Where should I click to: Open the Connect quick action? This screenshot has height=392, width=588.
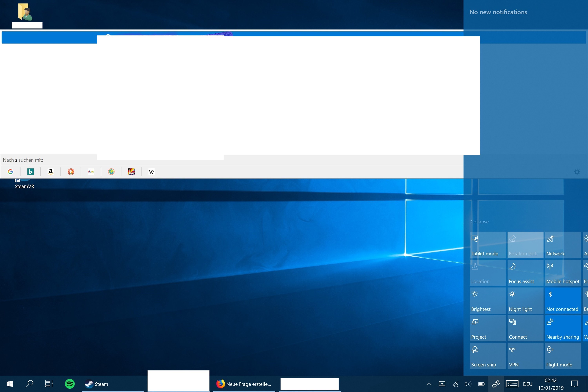525,328
